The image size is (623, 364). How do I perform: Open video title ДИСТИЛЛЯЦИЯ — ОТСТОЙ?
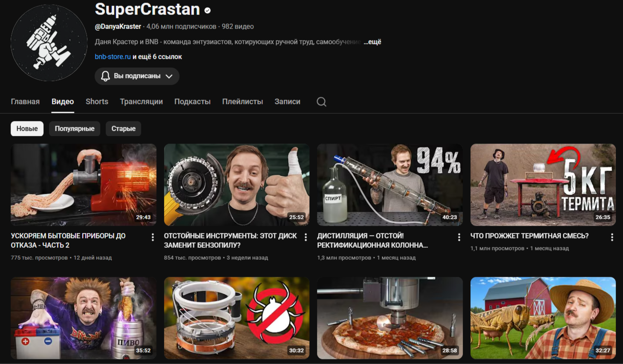372,241
